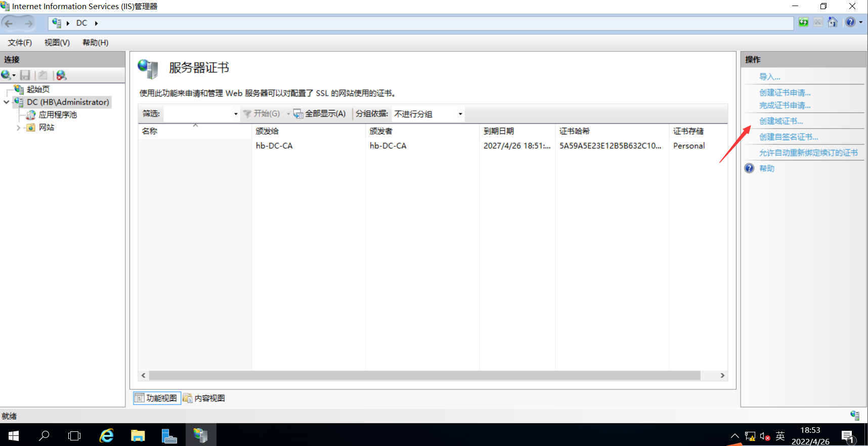The height and width of the screenshot is (446, 868).
Task: Open Server Manager from the taskbar
Action: pos(169,435)
